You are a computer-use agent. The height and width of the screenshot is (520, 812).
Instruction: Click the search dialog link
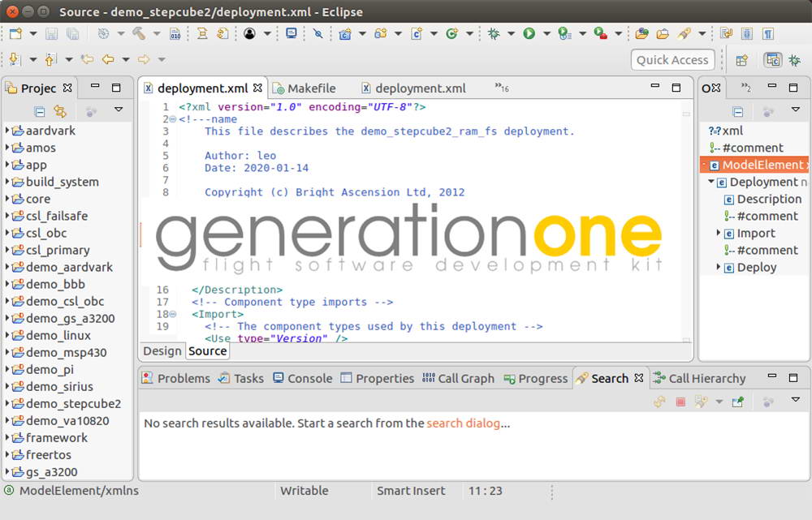(x=463, y=423)
